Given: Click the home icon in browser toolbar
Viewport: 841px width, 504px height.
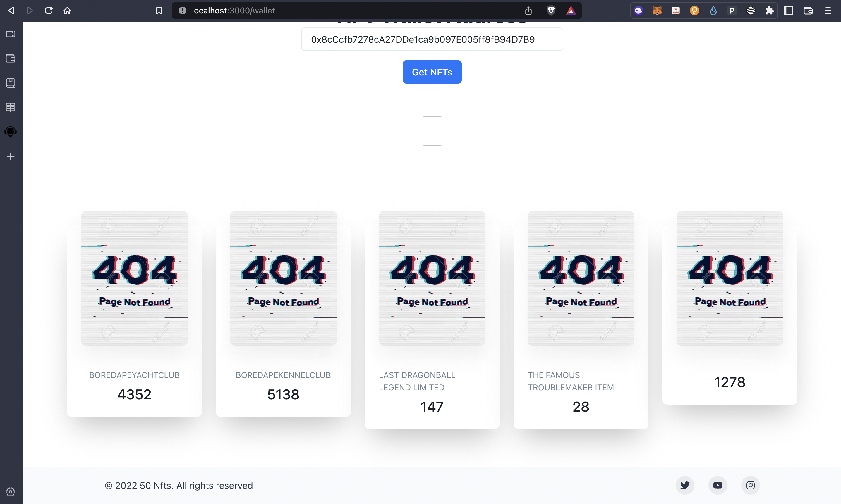Looking at the screenshot, I should (67, 10).
